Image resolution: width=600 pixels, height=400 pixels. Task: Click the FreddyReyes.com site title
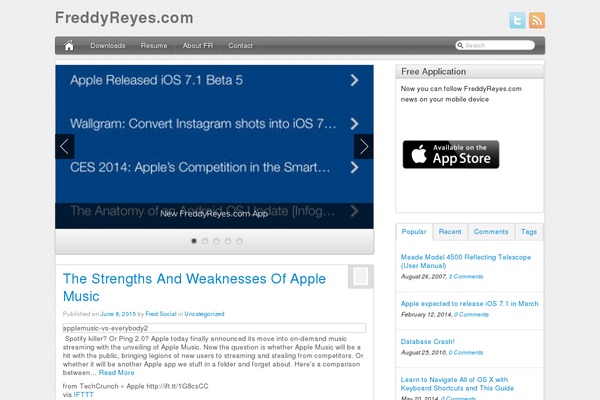tap(124, 18)
